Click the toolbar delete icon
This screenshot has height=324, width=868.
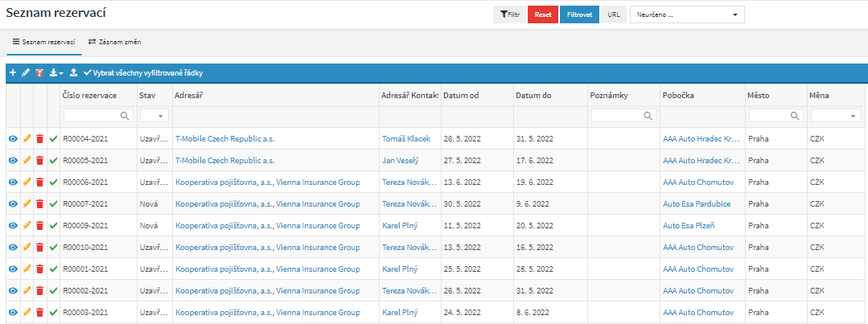[39, 73]
